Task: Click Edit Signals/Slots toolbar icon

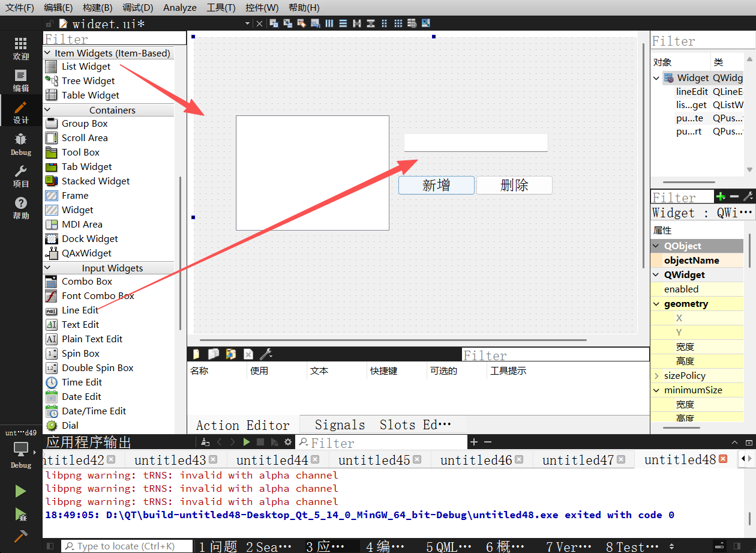Action: (288, 23)
